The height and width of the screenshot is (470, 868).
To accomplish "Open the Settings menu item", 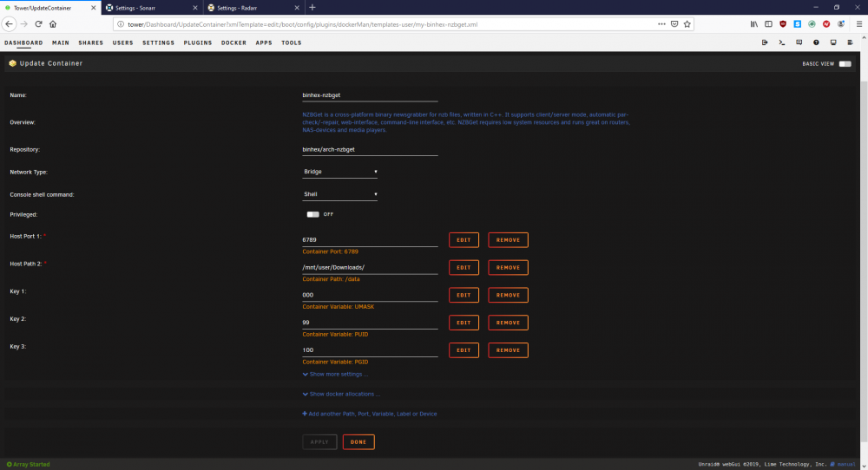I will [x=158, y=42].
